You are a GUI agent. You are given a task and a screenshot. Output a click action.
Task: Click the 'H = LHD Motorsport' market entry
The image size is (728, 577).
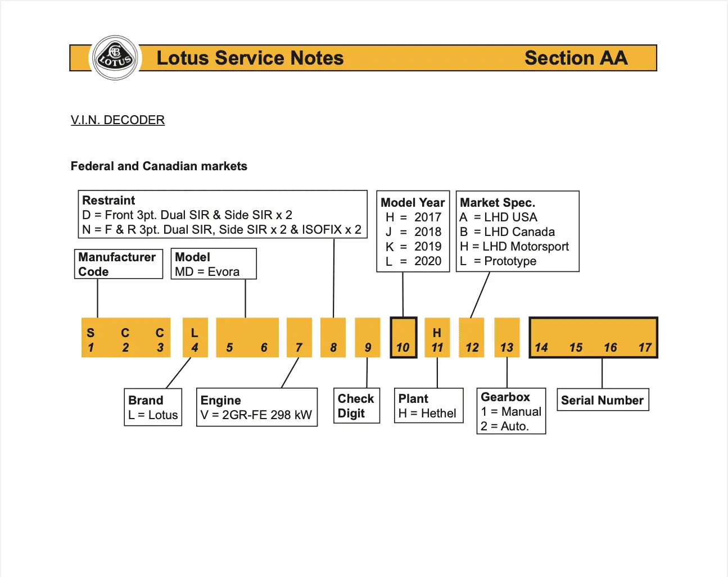click(x=514, y=247)
